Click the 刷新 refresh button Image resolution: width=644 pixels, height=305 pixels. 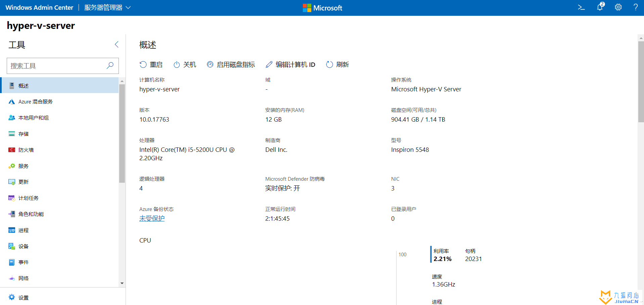pyautogui.click(x=337, y=64)
